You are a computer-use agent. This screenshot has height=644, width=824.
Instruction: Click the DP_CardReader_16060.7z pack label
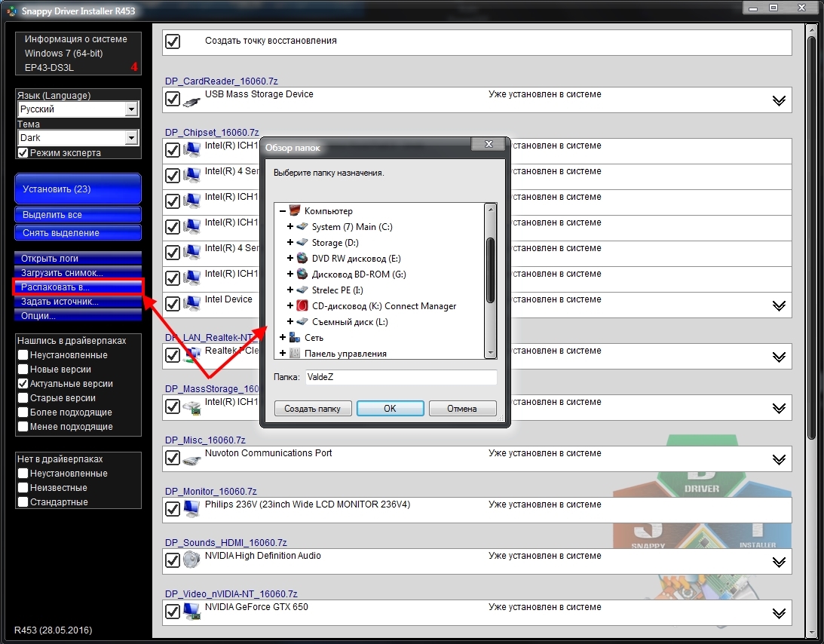221,81
